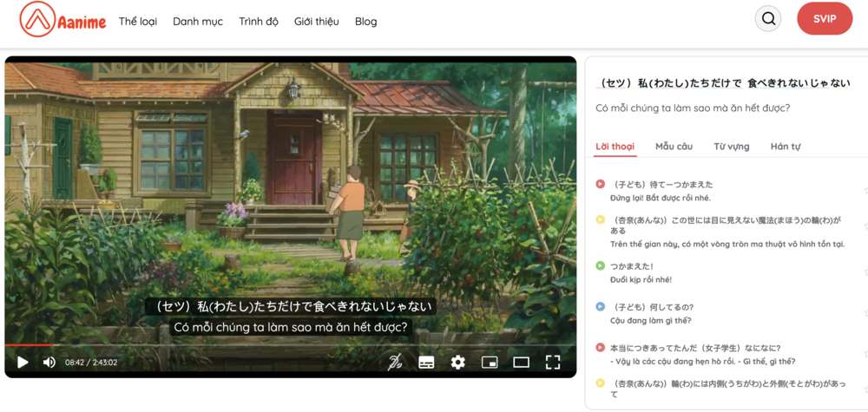The height and width of the screenshot is (412, 868).
Task: Play the line 本当につきあってたんだ audio
Action: [x=600, y=347]
